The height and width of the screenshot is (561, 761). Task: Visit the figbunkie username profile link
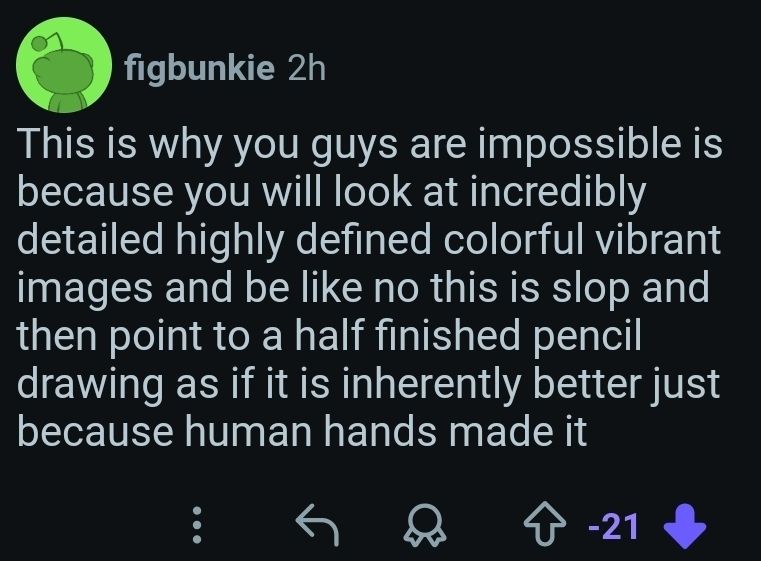(201, 68)
